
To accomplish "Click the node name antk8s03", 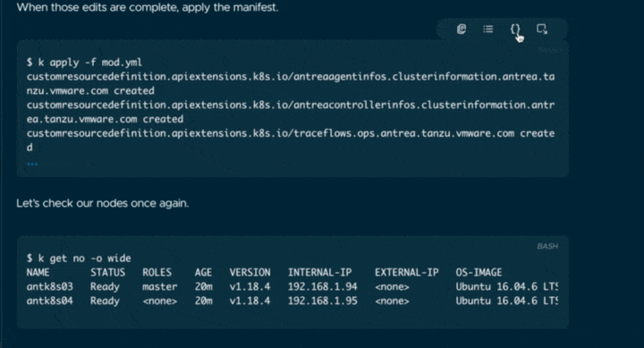I will (50, 287).
